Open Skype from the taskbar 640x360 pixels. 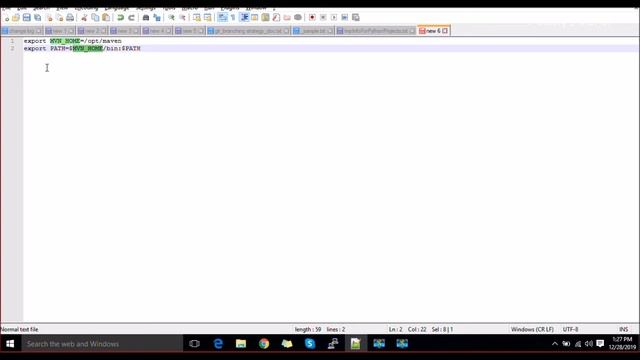pos(310,344)
